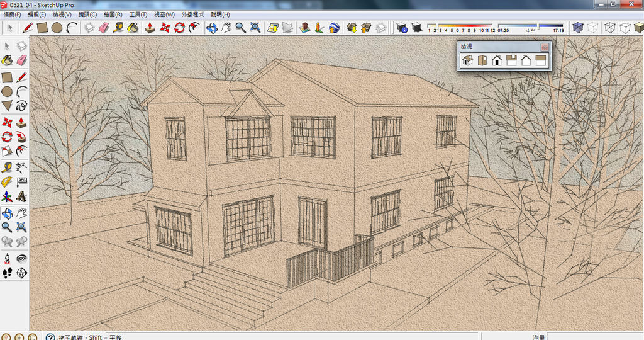Viewport: 644px width, 340px height.
Task: Select Position Camera tool in left toolbar
Action: pyautogui.click(x=7, y=259)
